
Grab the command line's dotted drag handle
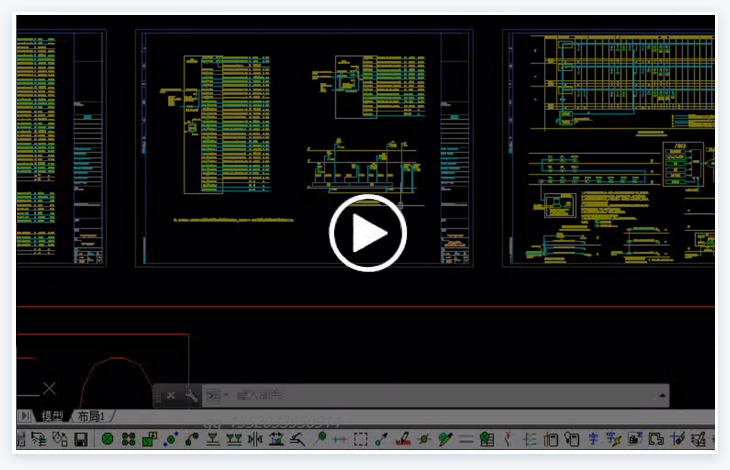pyautogui.click(x=158, y=395)
